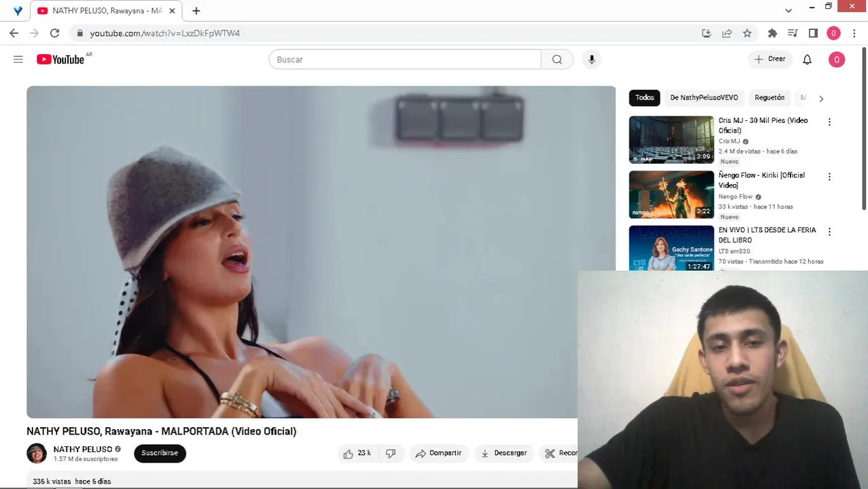Select De NathyPelusoVEVO filter chip
The image size is (868, 489).
(704, 98)
